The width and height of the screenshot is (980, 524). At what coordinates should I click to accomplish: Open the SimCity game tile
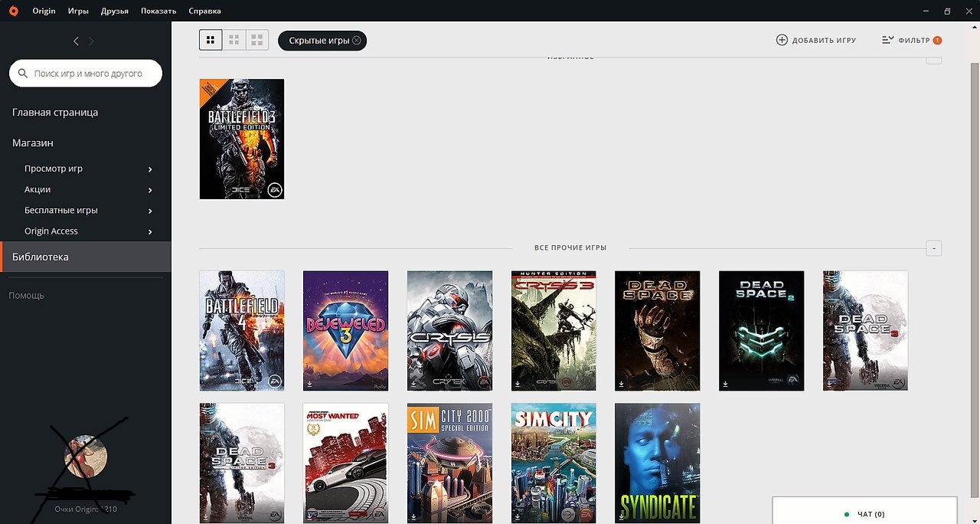click(554, 463)
